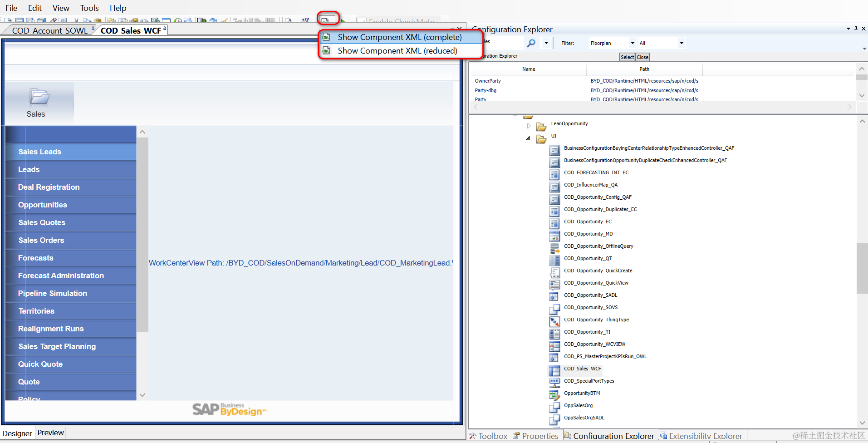
Task: Click the Path column header
Action: pyautogui.click(x=644, y=69)
